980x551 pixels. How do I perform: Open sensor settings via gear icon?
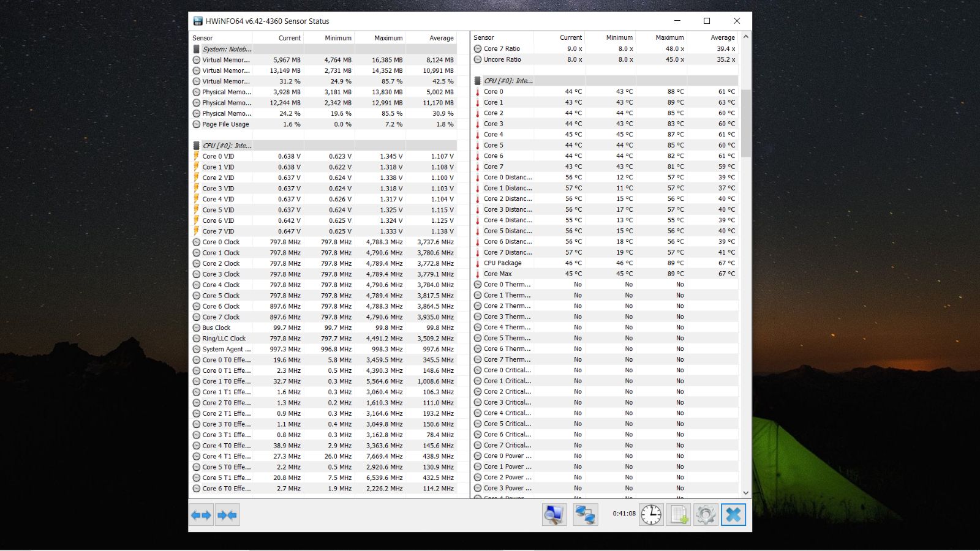pos(706,515)
